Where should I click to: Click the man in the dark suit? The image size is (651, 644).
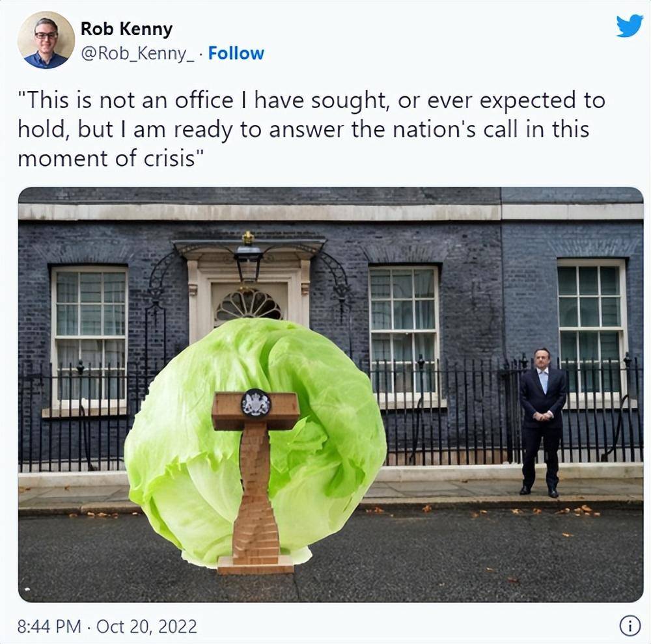pyautogui.click(x=542, y=422)
